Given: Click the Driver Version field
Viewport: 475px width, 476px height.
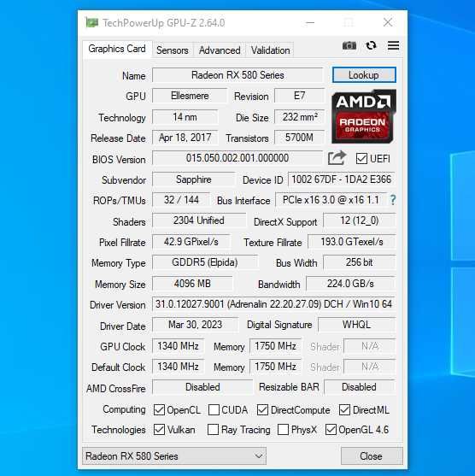Looking at the screenshot, I should 273,304.
